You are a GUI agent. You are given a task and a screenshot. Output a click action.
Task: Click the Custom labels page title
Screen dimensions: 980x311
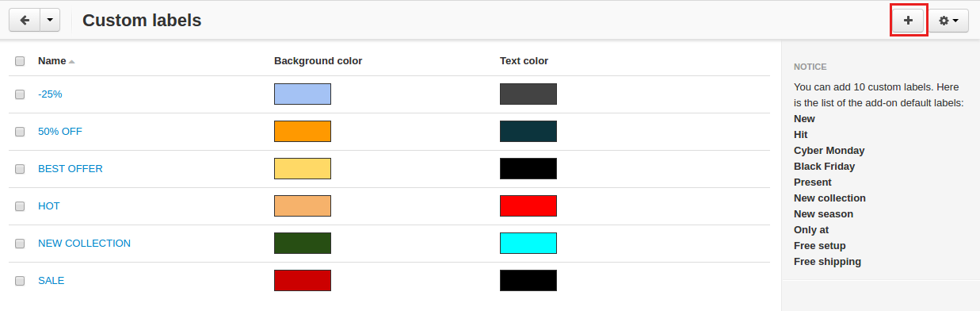point(142,21)
